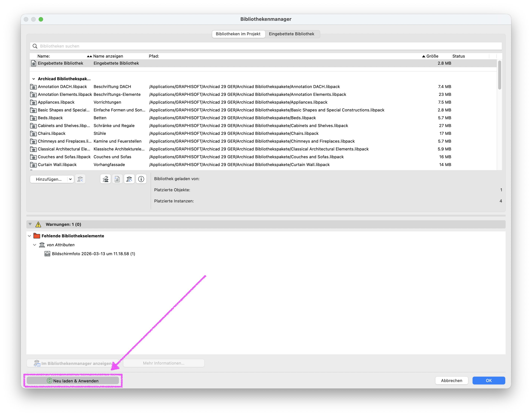Click the Name anzeigen column header
This screenshot has height=416, width=532.
coord(108,56)
